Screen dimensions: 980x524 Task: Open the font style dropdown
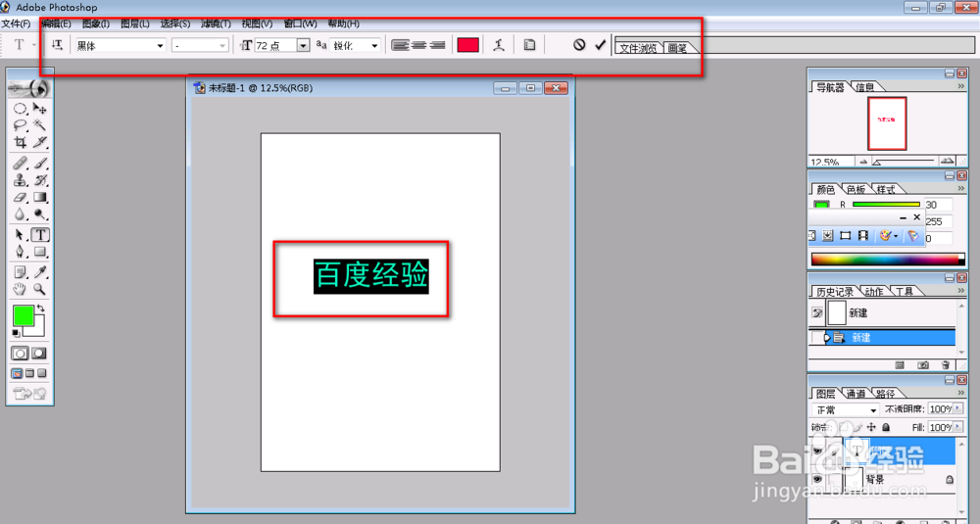point(221,46)
